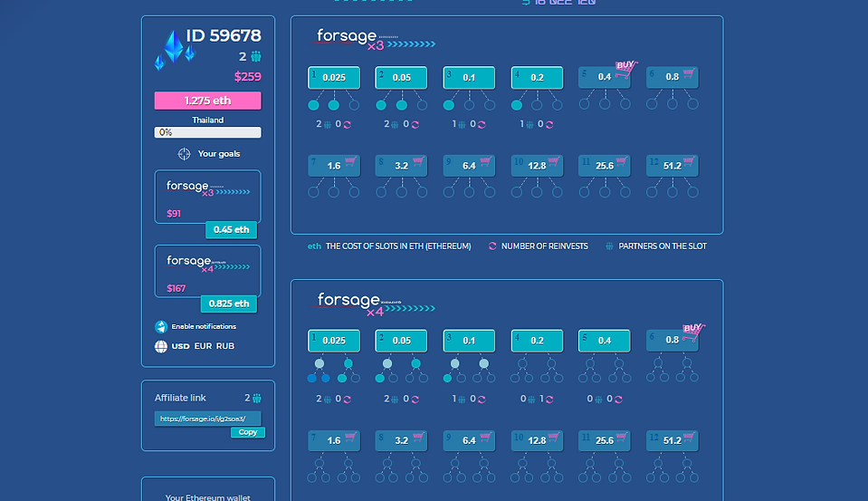
Task: Switch currency to USD
Action: coord(180,346)
